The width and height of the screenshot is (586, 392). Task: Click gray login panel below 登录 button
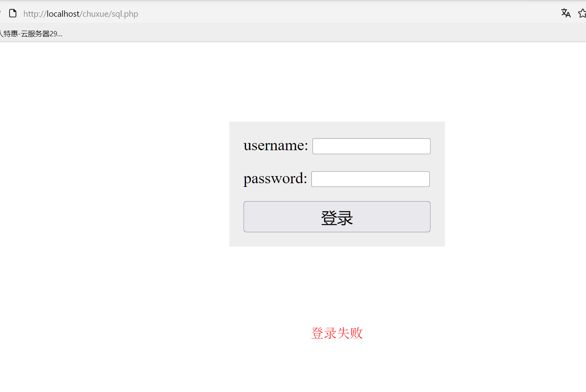[337, 239]
